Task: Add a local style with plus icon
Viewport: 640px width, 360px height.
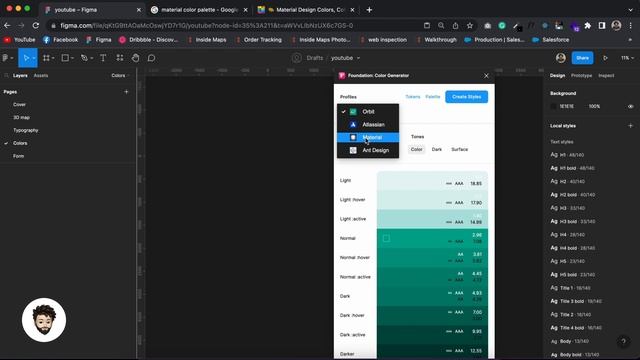Action: (x=630, y=126)
